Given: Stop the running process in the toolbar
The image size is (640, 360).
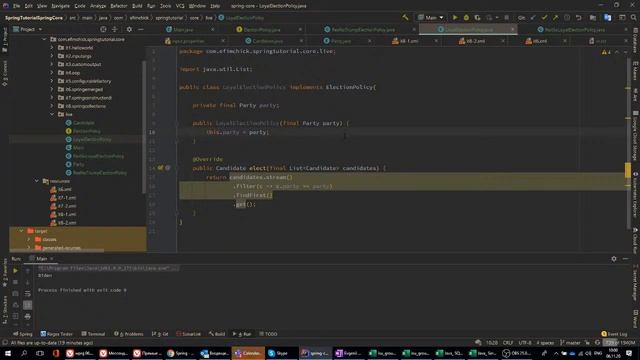Looking at the screenshot, I should point(507,18).
